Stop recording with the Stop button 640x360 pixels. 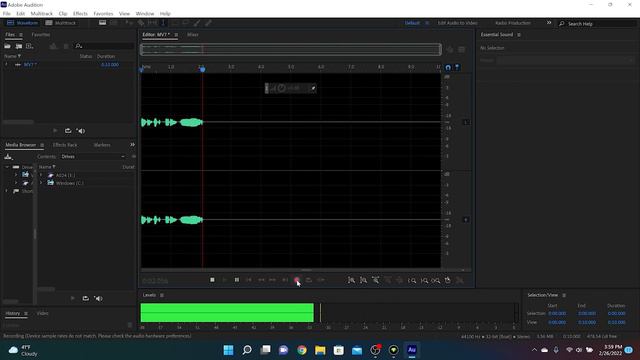tap(212, 280)
